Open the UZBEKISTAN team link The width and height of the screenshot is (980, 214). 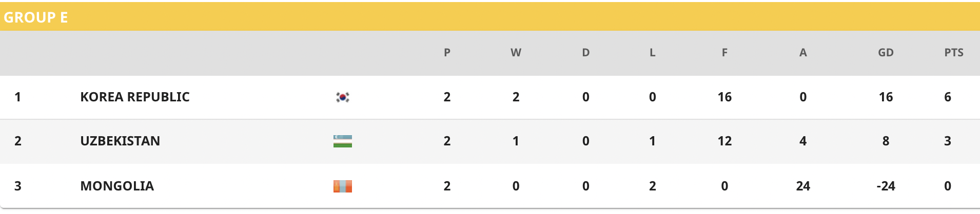pyautogui.click(x=120, y=141)
